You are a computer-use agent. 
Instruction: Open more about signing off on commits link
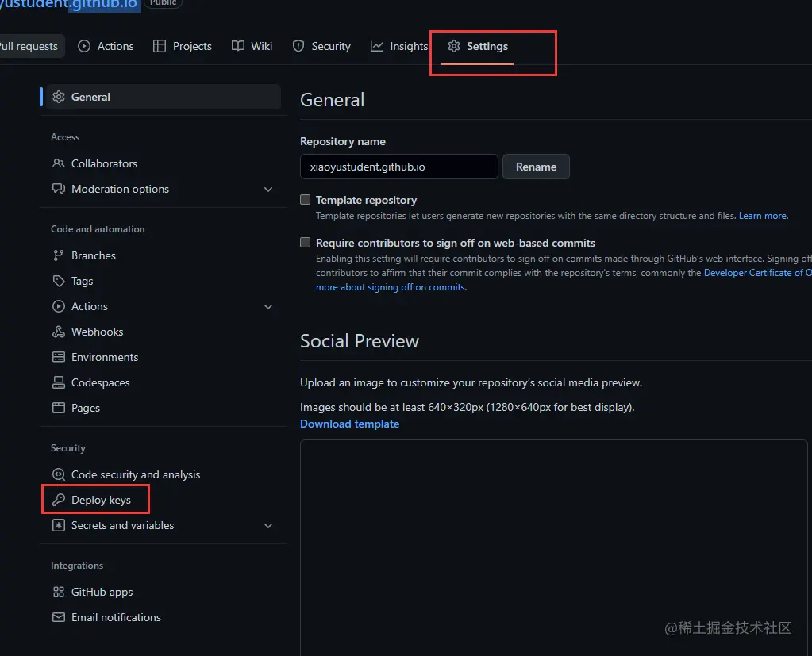coord(391,287)
